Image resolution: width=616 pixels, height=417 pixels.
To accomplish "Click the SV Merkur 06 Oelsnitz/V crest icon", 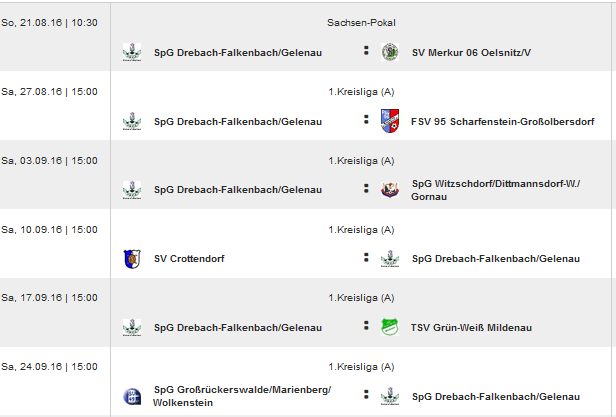I will 390,52.
